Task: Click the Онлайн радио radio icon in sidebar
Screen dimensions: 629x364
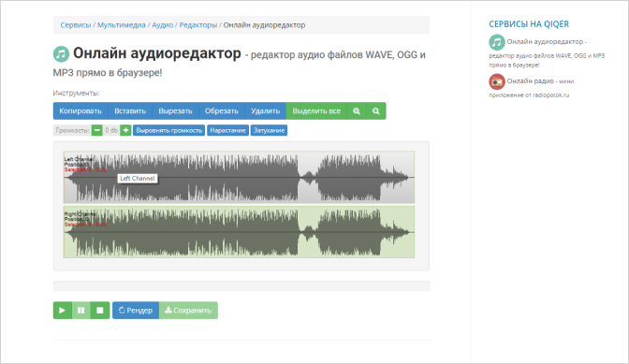Action: (497, 81)
